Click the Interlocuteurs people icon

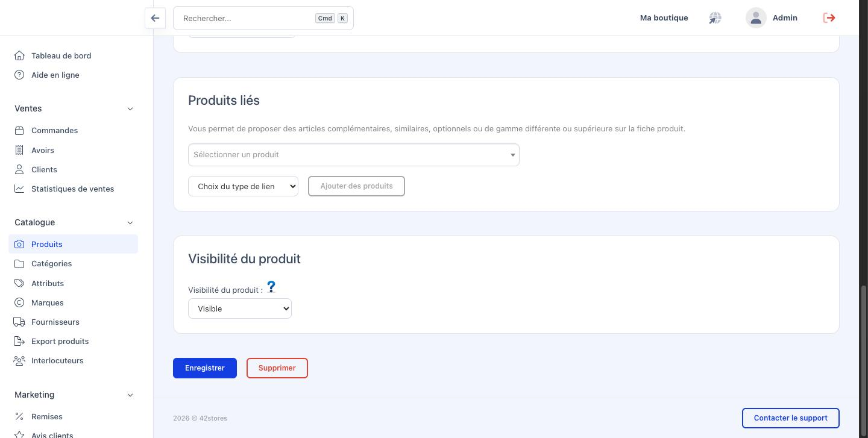(19, 360)
